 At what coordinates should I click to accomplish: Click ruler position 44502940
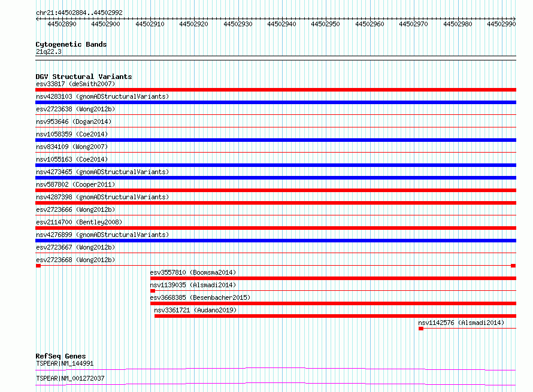click(x=282, y=24)
